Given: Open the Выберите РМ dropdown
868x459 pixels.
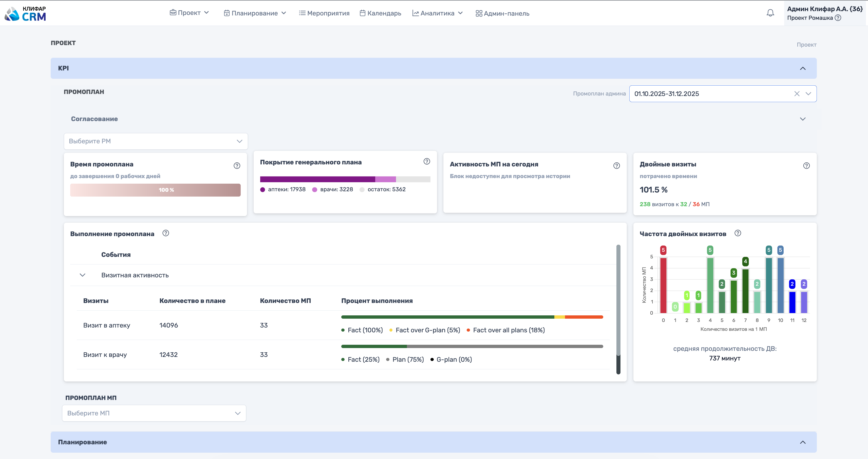Looking at the screenshot, I should tap(156, 141).
